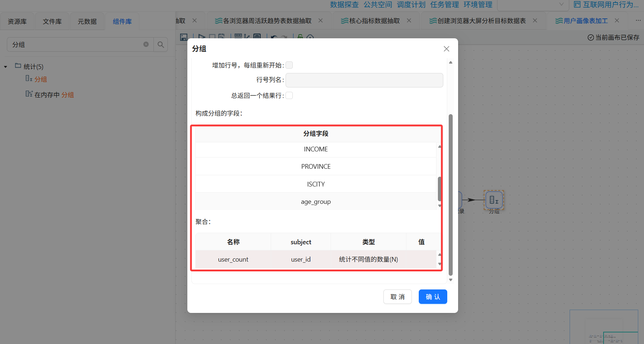644x344 pixels.
Task: Click the 分组 node icon on canvas
Action: tap(494, 200)
